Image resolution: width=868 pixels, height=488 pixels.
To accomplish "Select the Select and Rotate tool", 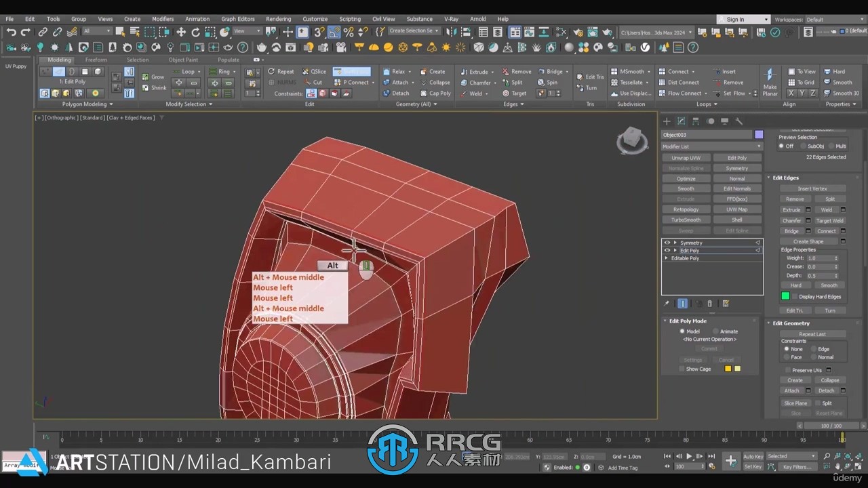I will coord(196,32).
